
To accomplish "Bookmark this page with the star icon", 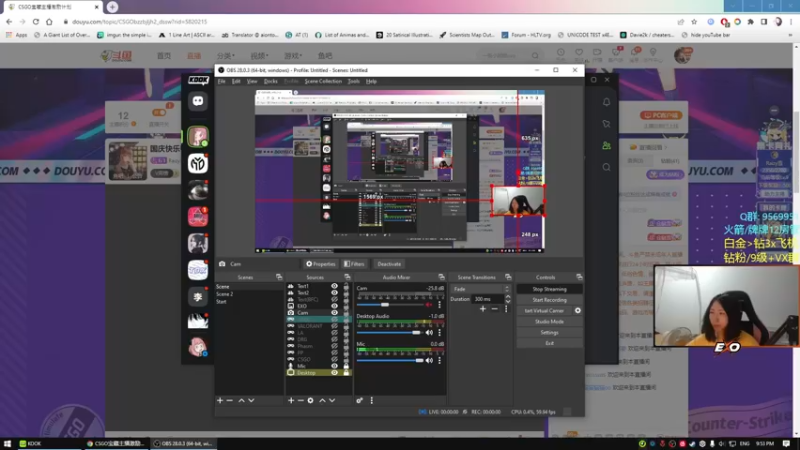I will coord(694,22).
